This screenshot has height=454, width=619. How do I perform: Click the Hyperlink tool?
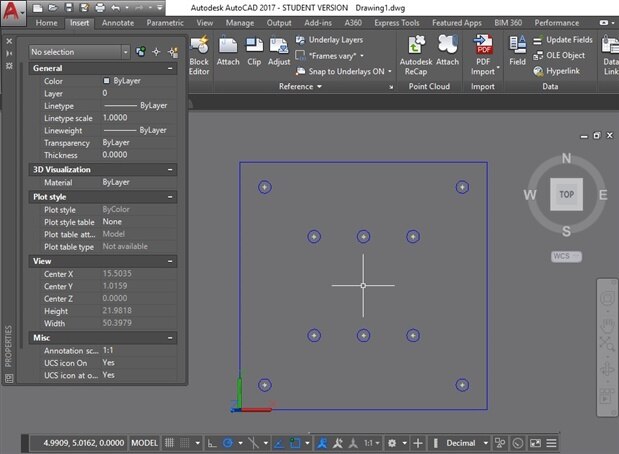click(560, 71)
